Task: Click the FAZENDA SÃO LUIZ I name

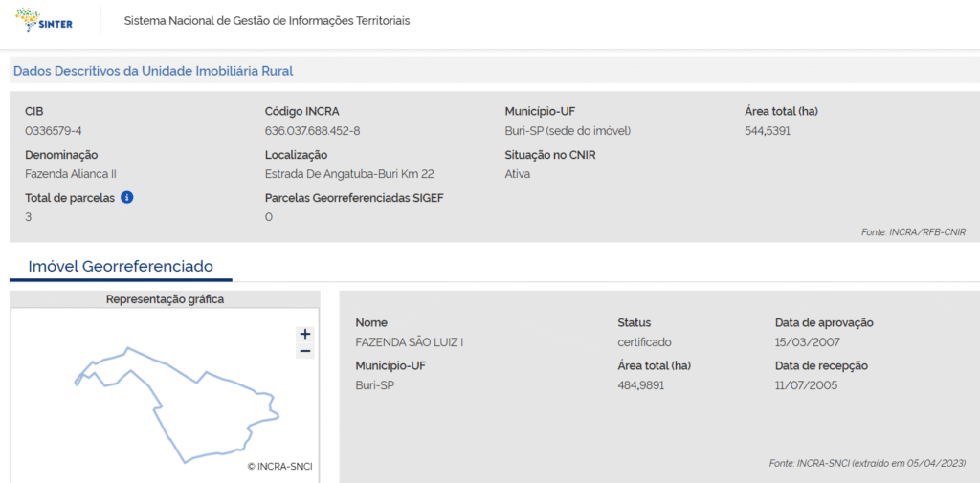Action: 409,342
